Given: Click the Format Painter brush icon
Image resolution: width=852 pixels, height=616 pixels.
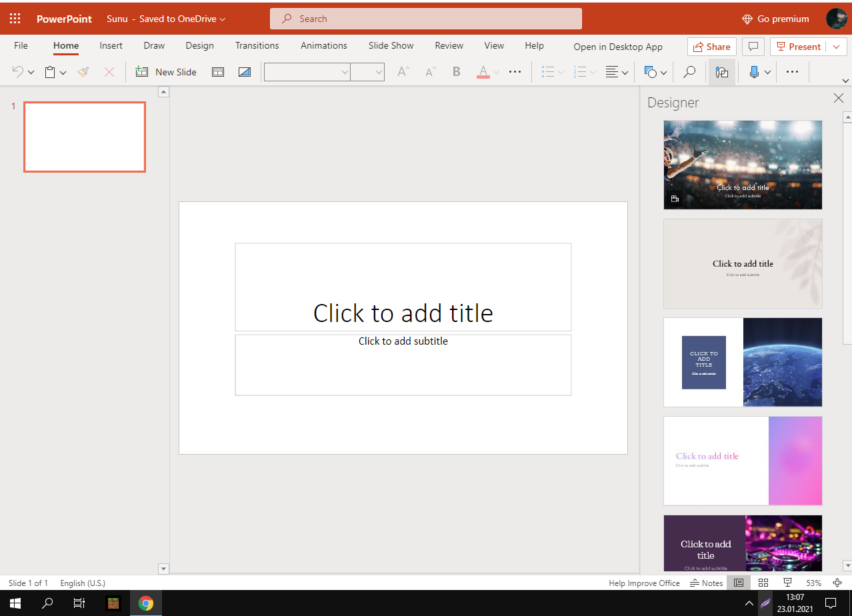Looking at the screenshot, I should coord(83,72).
